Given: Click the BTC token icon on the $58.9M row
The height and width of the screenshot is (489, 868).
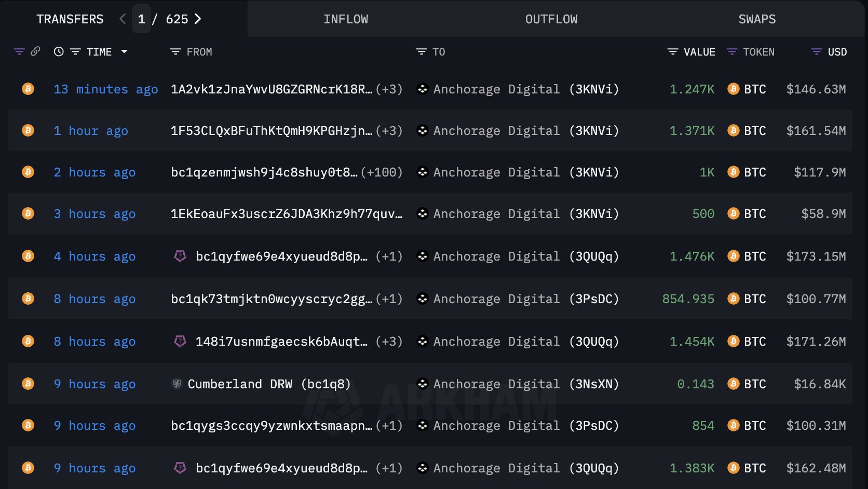Looking at the screenshot, I should pos(733,213).
